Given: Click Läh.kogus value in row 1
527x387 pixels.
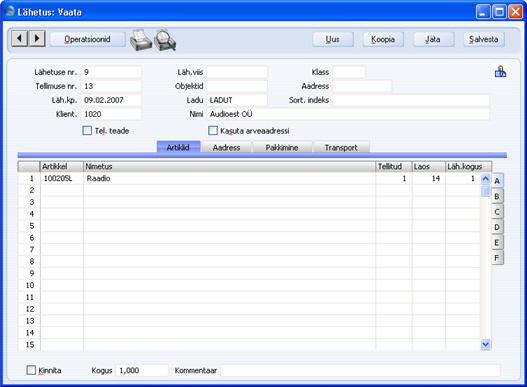Looking at the screenshot, I should 463,178.
